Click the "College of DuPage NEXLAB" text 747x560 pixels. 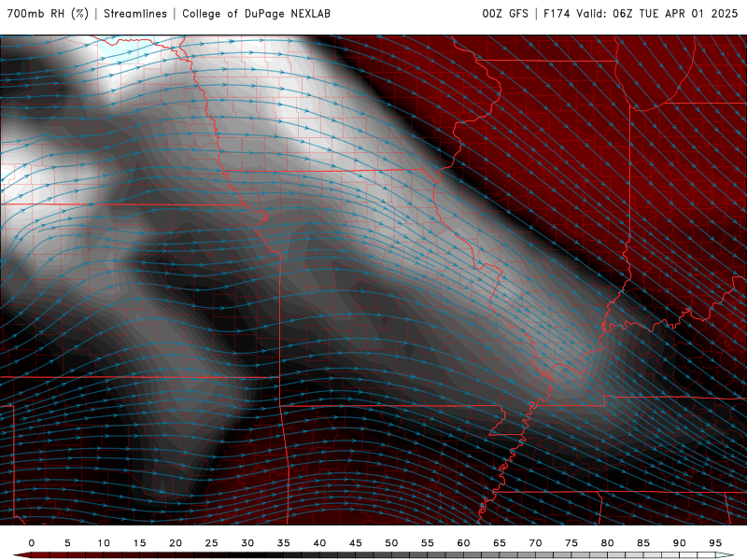256,14
